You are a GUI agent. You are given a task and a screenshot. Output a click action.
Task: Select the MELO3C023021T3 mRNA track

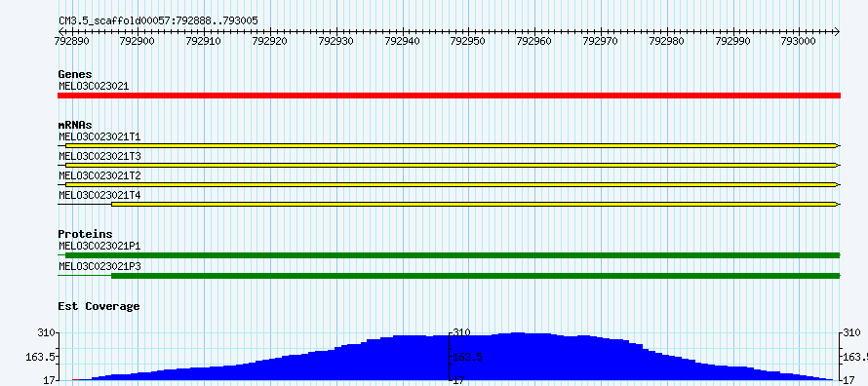click(x=449, y=166)
